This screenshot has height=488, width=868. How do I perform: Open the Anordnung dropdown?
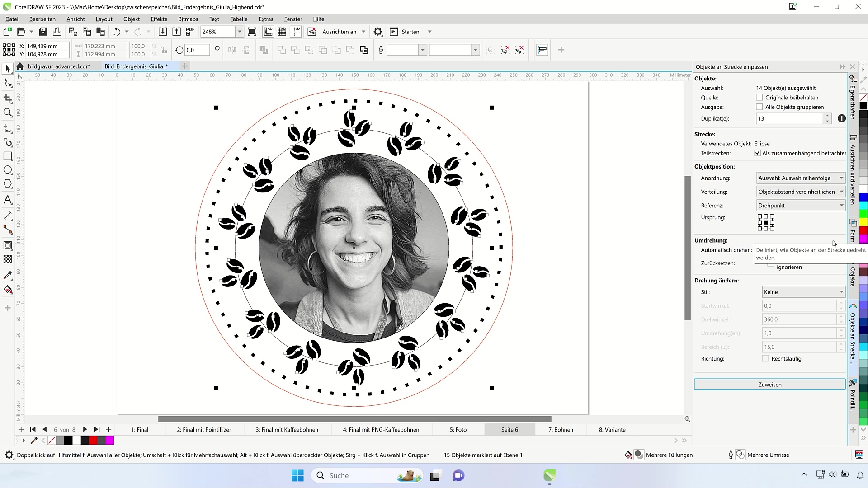(x=801, y=178)
